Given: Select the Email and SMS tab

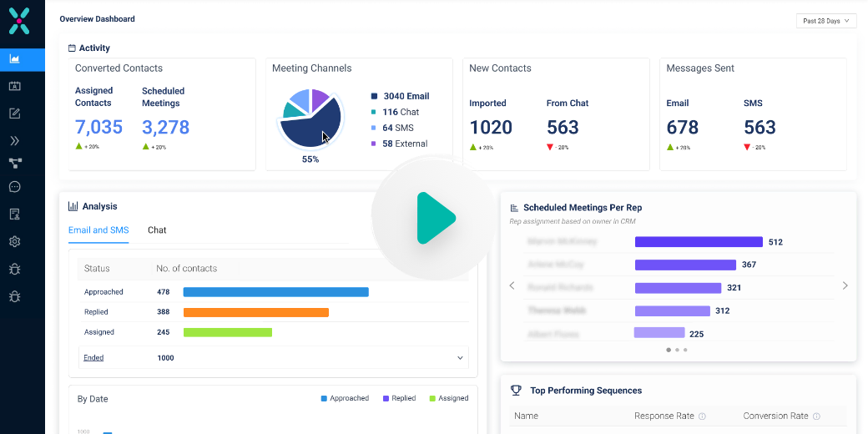Looking at the screenshot, I should (98, 230).
